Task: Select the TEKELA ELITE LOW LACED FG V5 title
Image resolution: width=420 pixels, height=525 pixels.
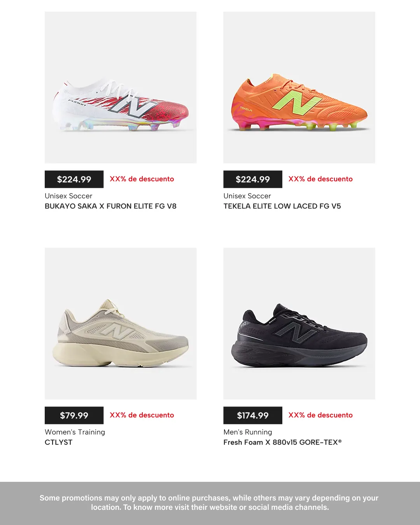Action: click(282, 206)
